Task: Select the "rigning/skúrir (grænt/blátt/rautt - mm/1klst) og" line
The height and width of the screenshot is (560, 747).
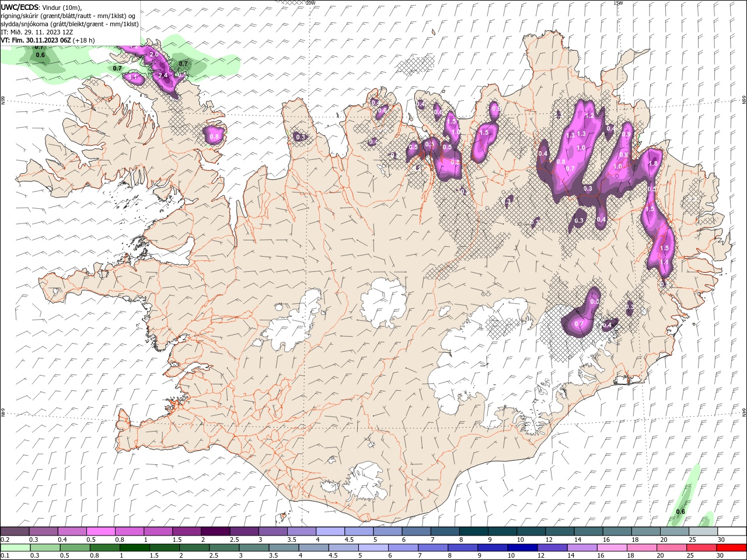Action: (68, 16)
